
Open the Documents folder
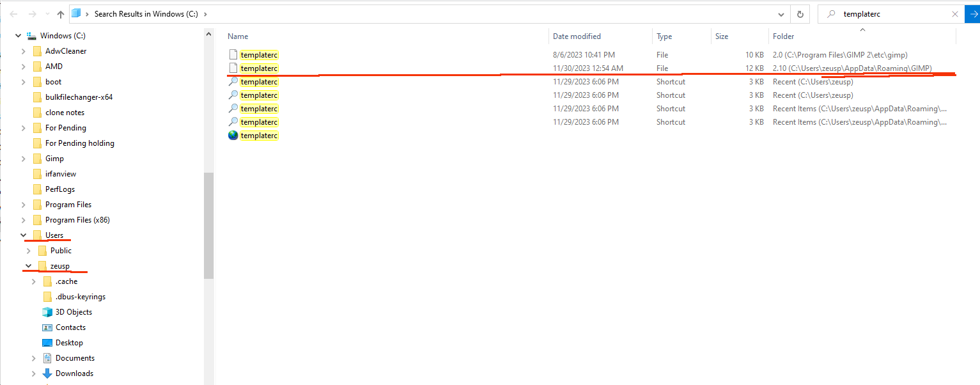[75, 358]
